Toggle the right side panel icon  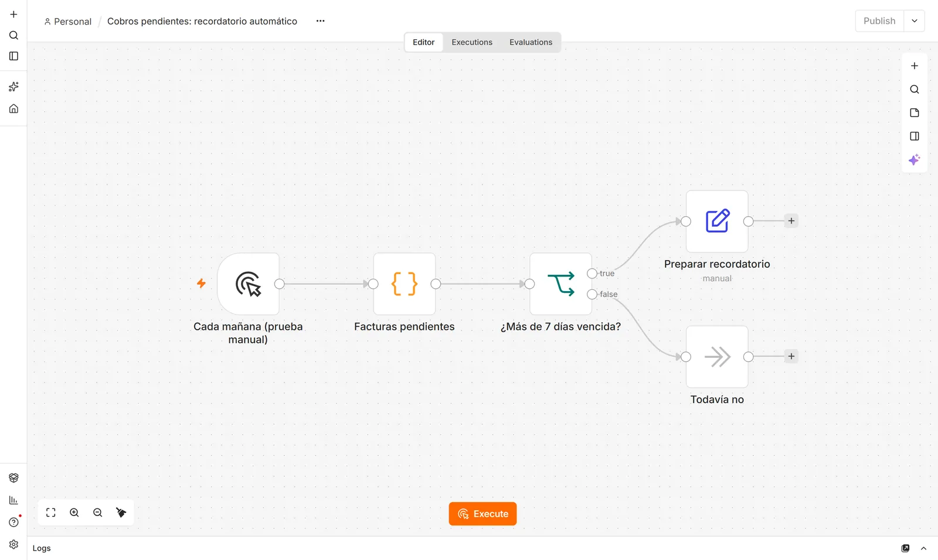(914, 136)
